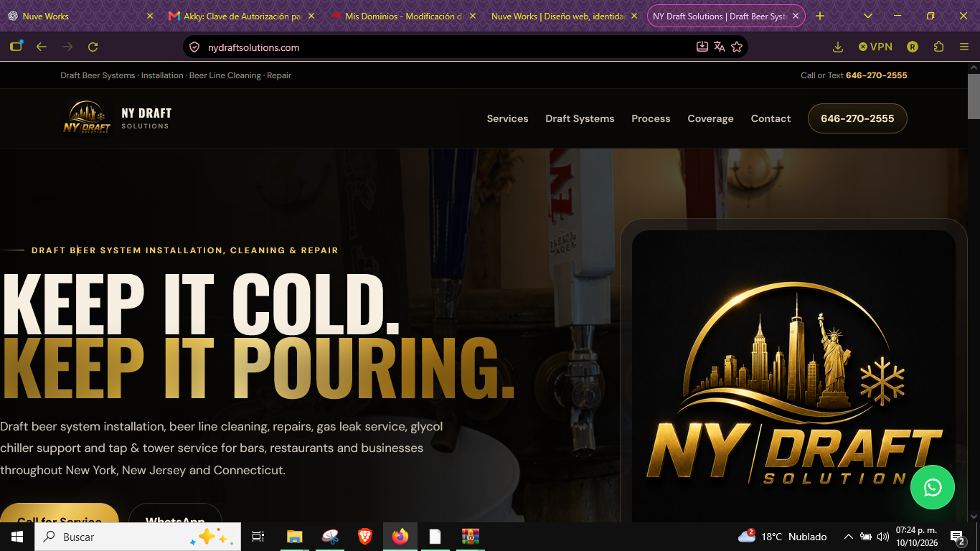Click the top bar Call or Text phone link
980x551 pixels.
854,75
